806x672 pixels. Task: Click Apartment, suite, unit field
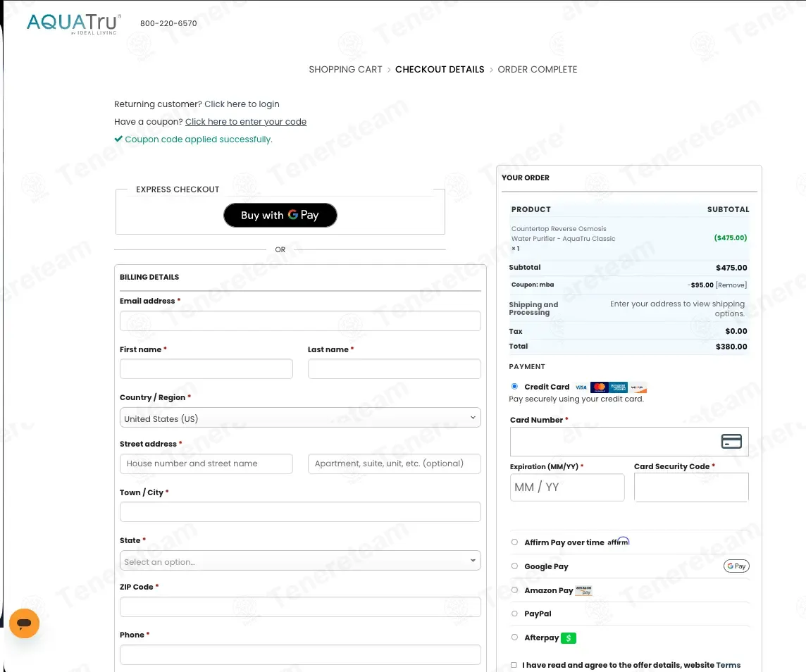tap(395, 463)
